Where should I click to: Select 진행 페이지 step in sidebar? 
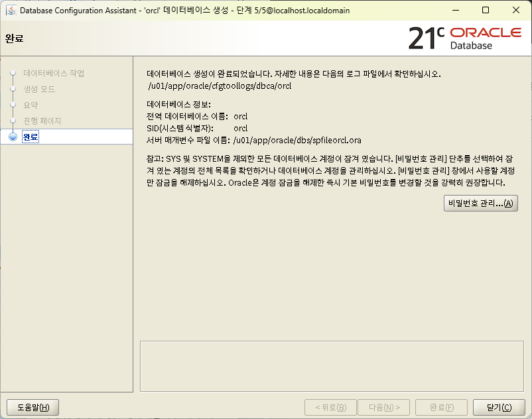point(42,121)
